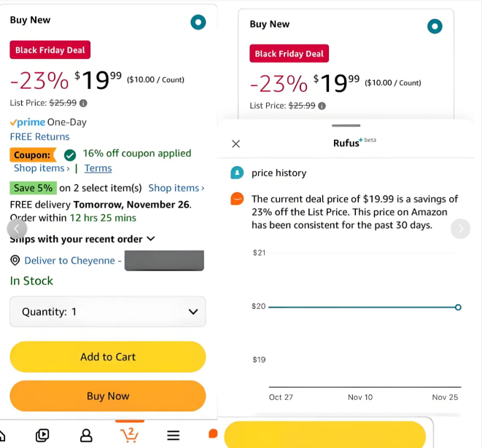
Task: Click the delivery location pin icon
Action: [x=15, y=260]
